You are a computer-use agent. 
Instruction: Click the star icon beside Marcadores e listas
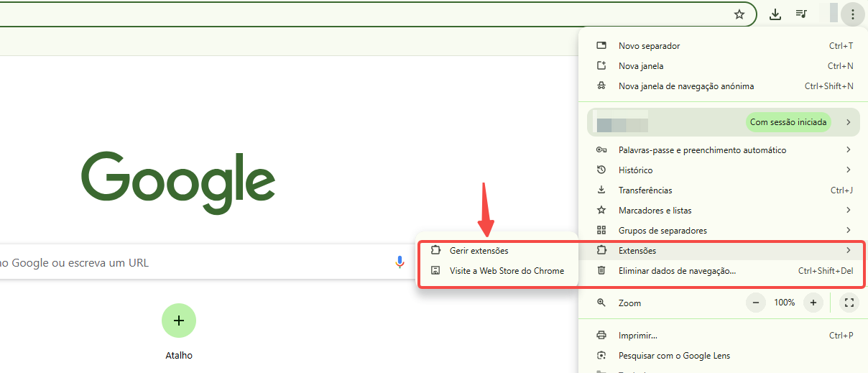tap(601, 210)
